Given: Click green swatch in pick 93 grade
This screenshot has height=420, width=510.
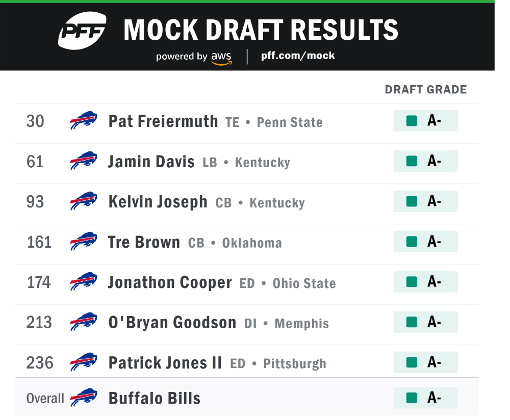Looking at the screenshot, I should 412,201.
